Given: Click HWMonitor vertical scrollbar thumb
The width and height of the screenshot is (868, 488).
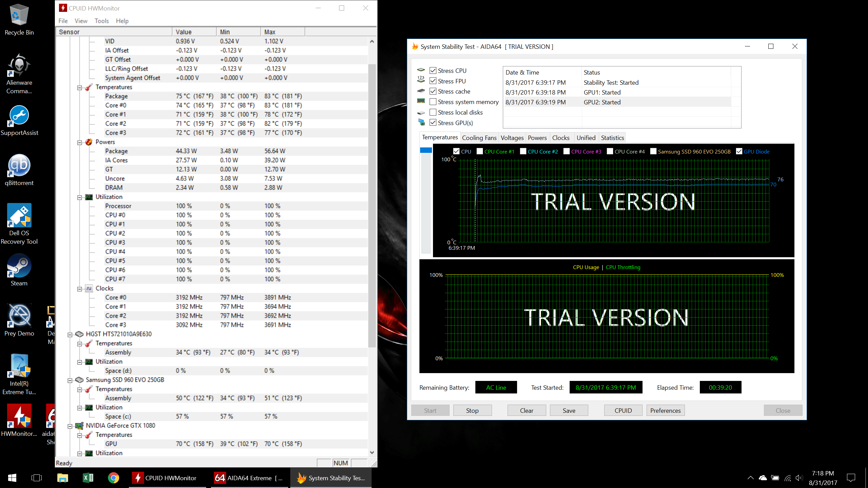Looking at the screenshot, I should point(372,205).
